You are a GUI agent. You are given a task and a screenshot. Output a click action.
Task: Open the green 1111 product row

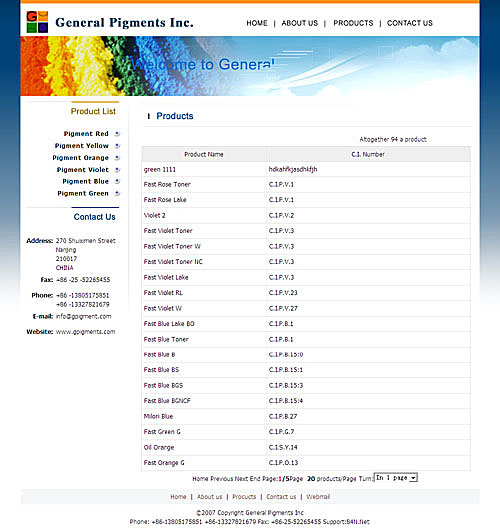160,169
